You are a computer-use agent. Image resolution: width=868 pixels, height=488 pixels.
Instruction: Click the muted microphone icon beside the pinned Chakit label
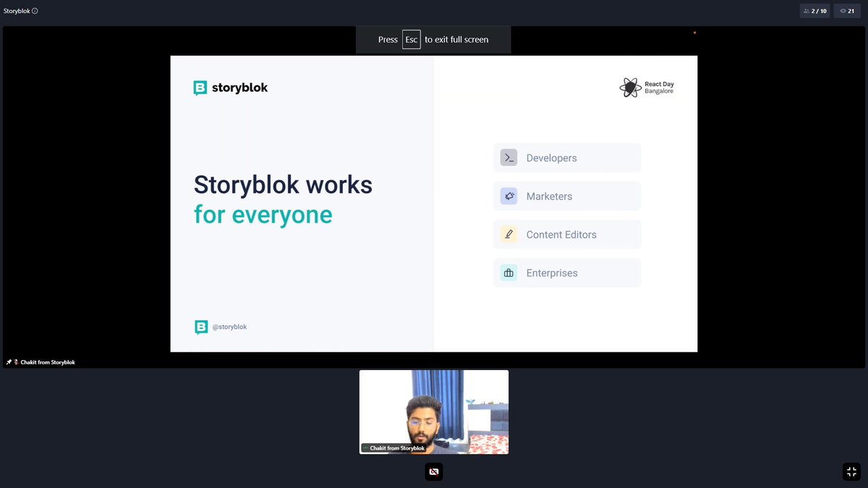tap(16, 362)
